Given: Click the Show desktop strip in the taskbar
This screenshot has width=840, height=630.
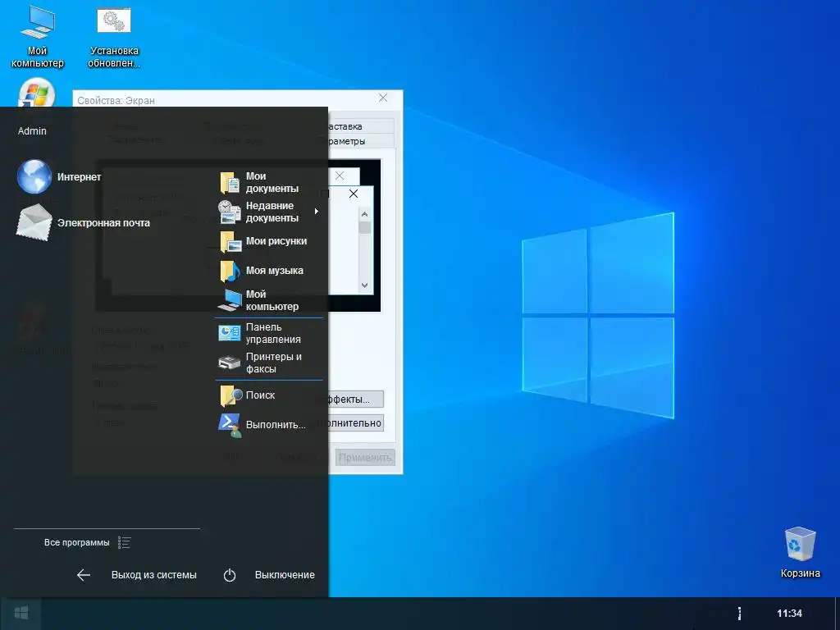Looking at the screenshot, I should tap(838, 614).
